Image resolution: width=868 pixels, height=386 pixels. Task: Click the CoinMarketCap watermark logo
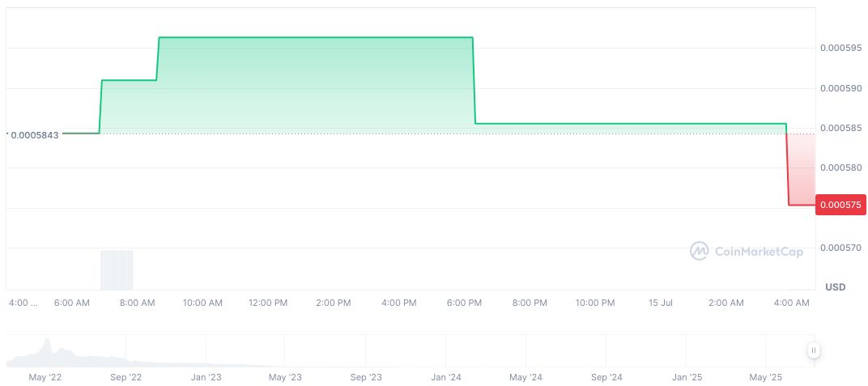point(746,252)
